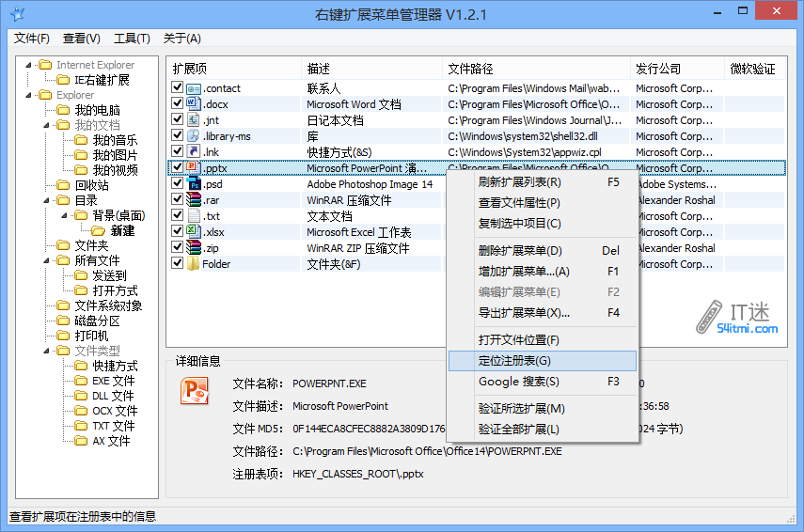Select the 打开方式 tree item

pyautogui.click(x=115, y=290)
